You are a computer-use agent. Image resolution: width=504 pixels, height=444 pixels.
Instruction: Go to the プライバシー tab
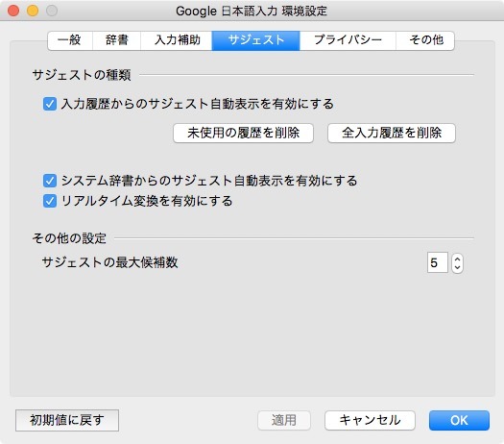click(x=348, y=40)
